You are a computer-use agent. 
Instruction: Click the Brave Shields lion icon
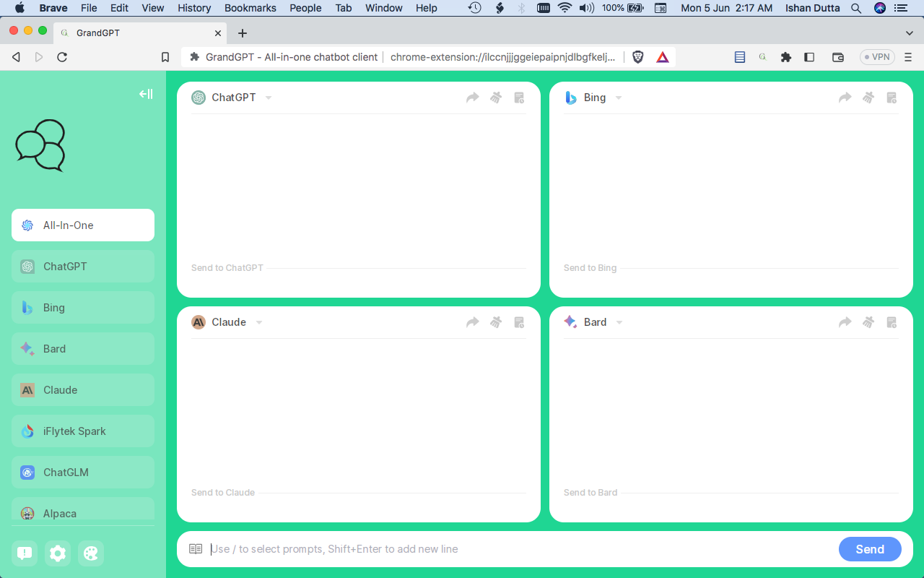pyautogui.click(x=638, y=57)
